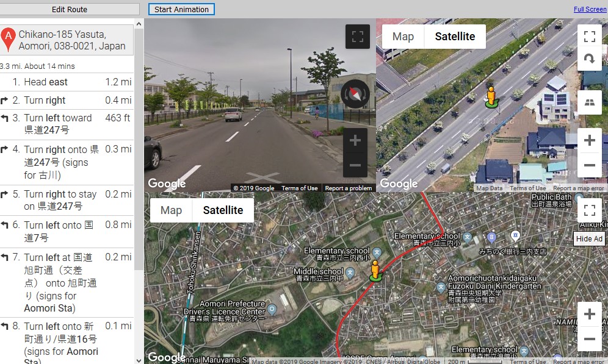This screenshot has width=608, height=364.
Task: Toggle tilt view on aerial map
Action: [x=590, y=102]
